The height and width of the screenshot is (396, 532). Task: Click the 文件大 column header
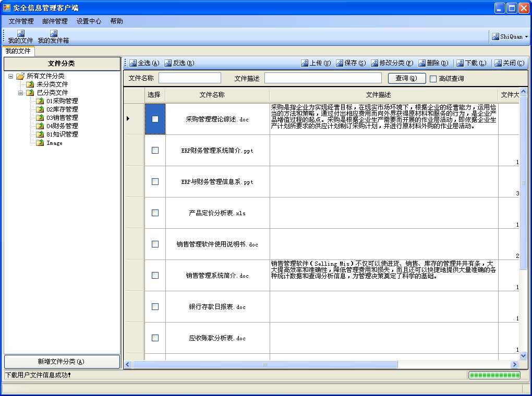(509, 95)
